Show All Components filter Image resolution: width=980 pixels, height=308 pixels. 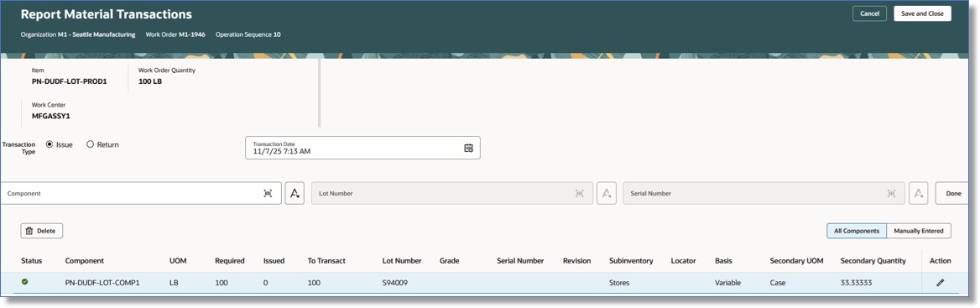(x=857, y=231)
